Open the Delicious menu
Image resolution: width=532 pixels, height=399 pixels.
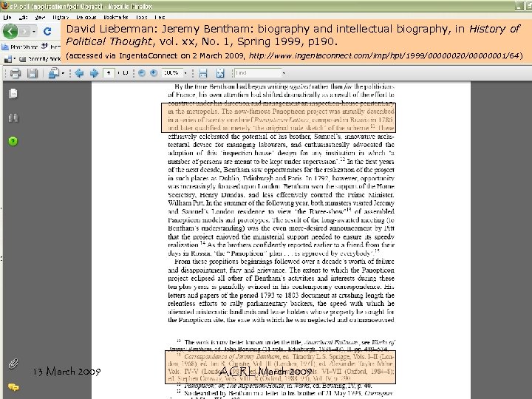pyautogui.click(x=86, y=17)
